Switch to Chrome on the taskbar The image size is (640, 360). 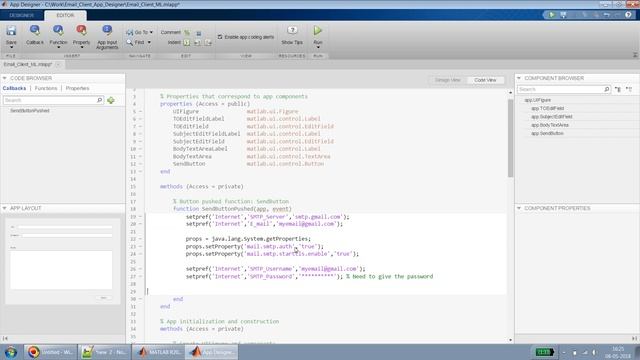click(50, 352)
